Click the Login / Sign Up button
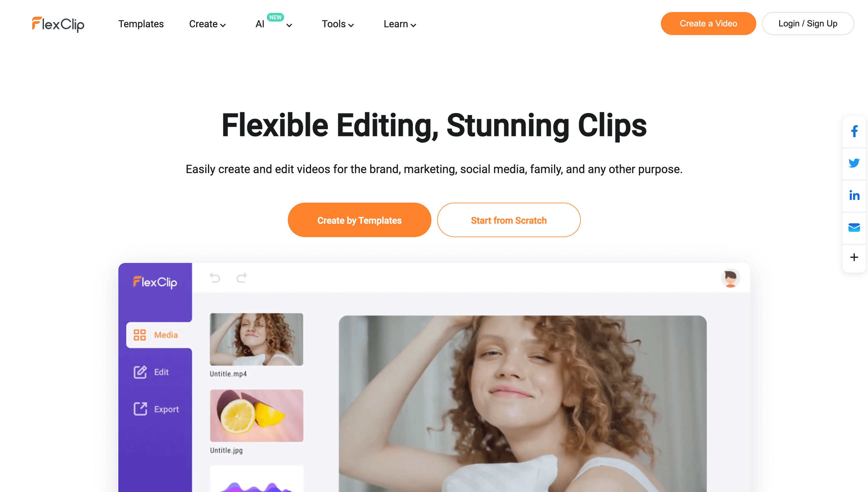868x492 pixels. (x=808, y=23)
